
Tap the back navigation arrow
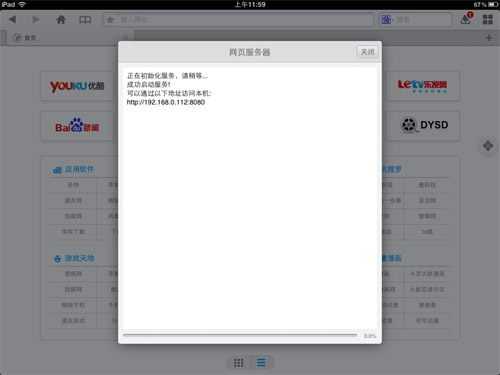pos(13,19)
